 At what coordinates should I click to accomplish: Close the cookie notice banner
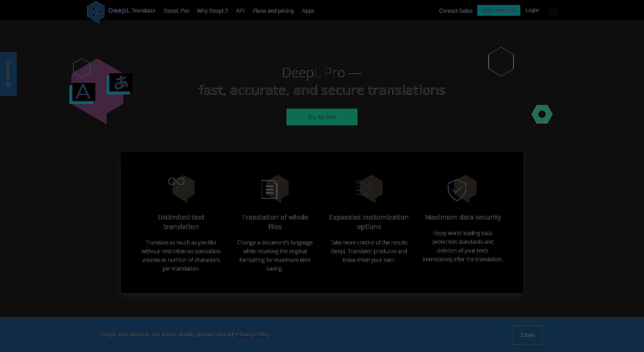pos(528,335)
